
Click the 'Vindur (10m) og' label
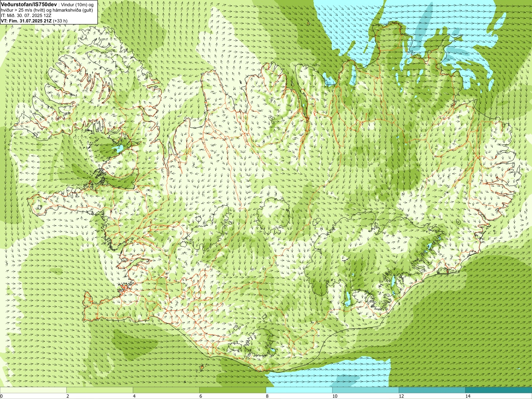(x=77, y=4)
